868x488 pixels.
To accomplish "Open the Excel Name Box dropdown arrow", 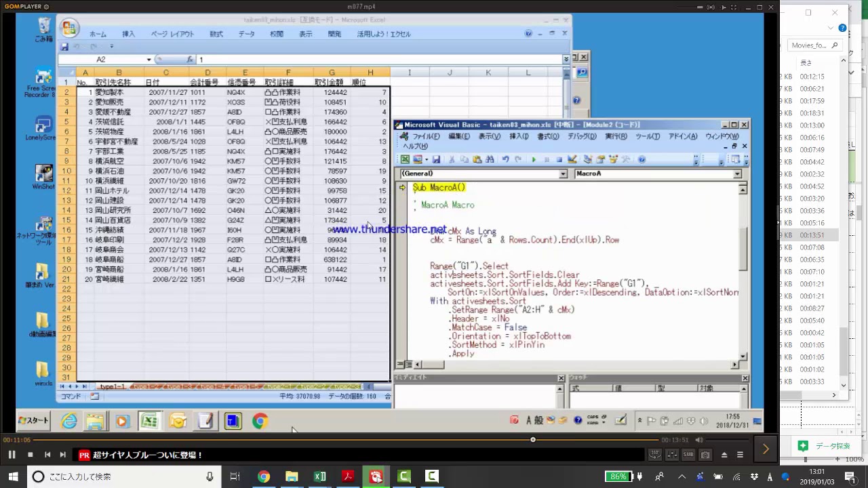I will 149,60.
